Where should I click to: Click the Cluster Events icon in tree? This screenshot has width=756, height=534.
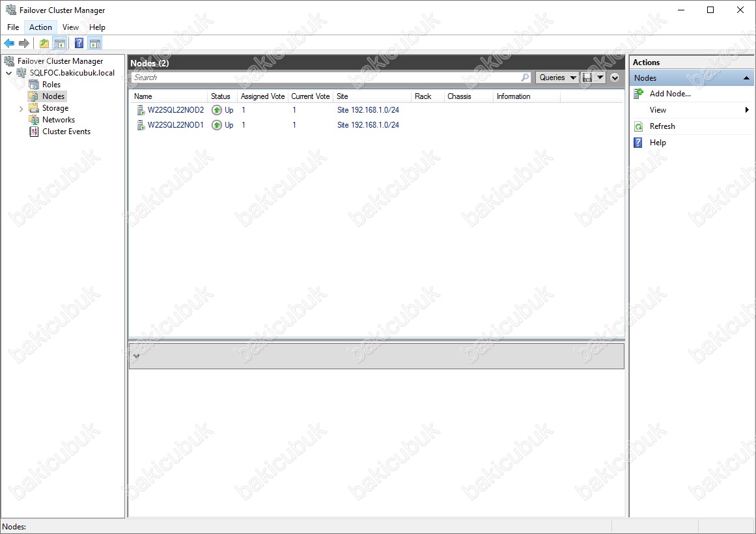[x=34, y=131]
